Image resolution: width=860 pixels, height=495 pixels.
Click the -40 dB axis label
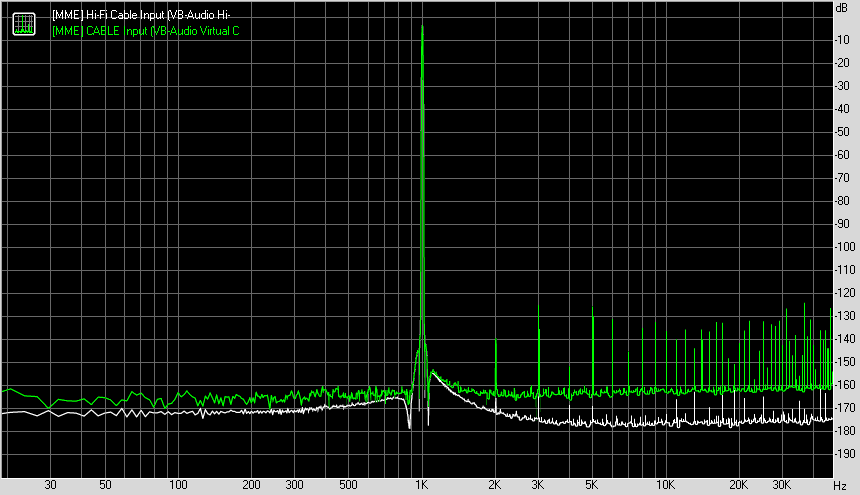click(x=842, y=109)
